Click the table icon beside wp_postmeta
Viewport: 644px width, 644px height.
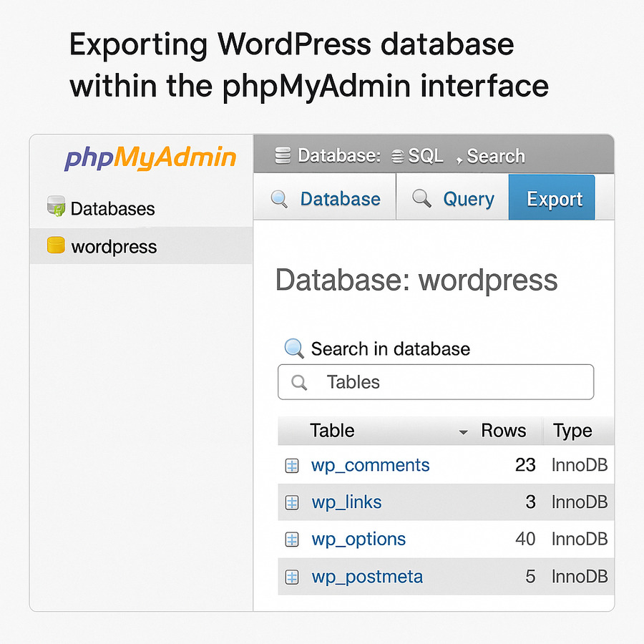(x=292, y=577)
